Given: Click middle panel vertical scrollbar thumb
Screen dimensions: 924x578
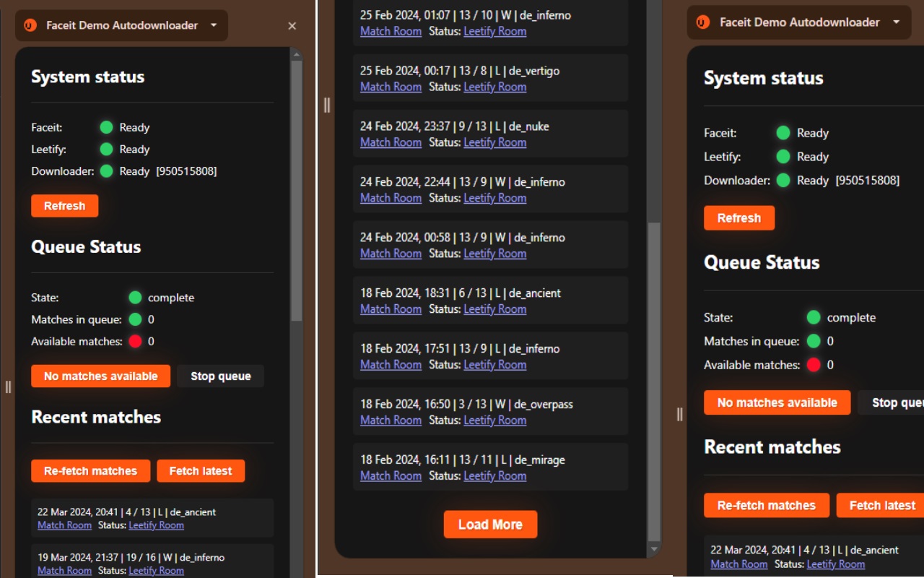Looking at the screenshot, I should point(654,381).
